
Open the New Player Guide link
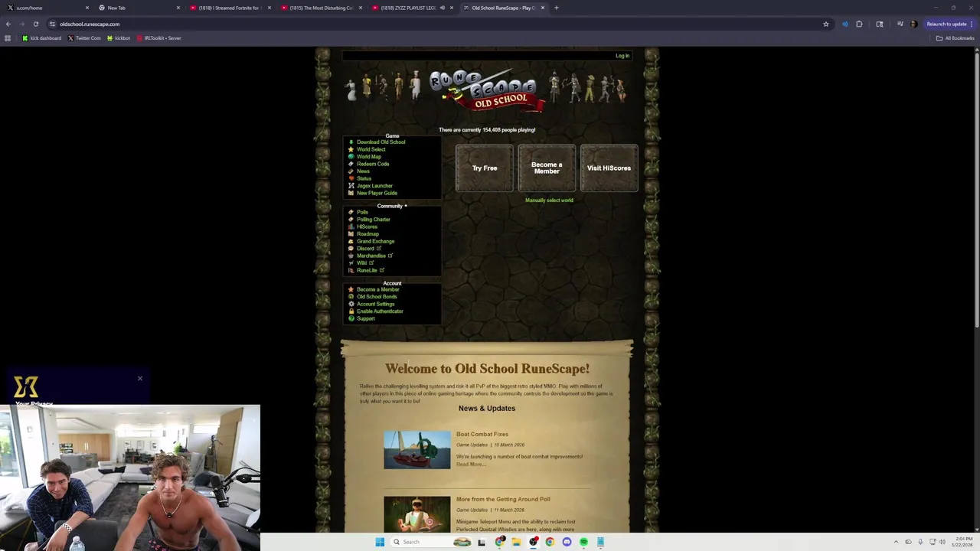[377, 193]
